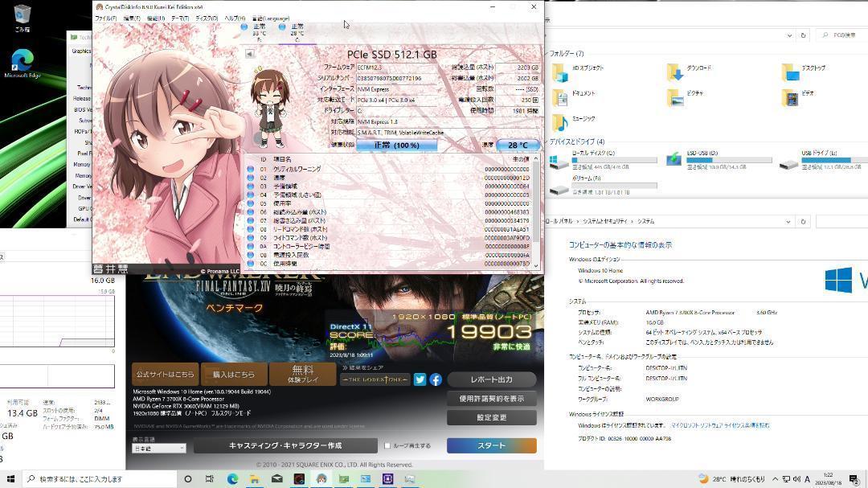Viewport: 868px width, 488px height.
Task: Click the 無料体験プレイ button
Action: coord(303,375)
